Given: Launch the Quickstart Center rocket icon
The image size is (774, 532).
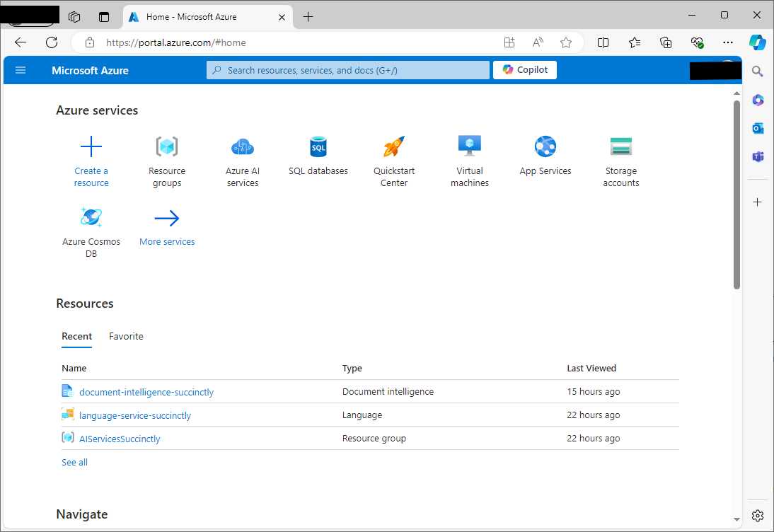Looking at the screenshot, I should coord(394,146).
